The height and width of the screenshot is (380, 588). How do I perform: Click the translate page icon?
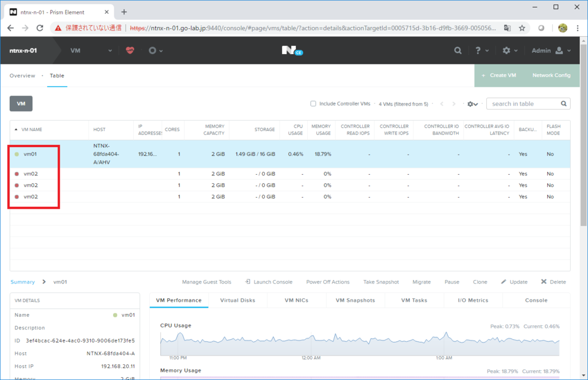click(508, 28)
